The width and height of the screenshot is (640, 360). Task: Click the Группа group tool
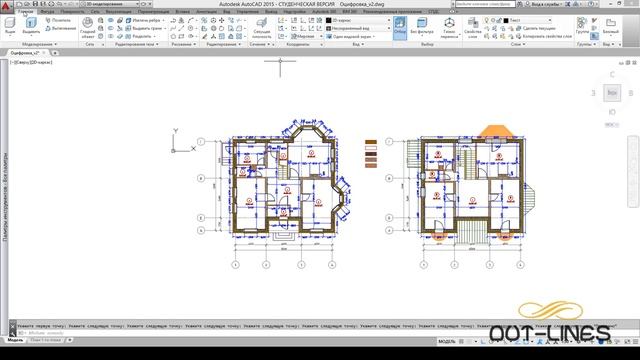point(582,25)
